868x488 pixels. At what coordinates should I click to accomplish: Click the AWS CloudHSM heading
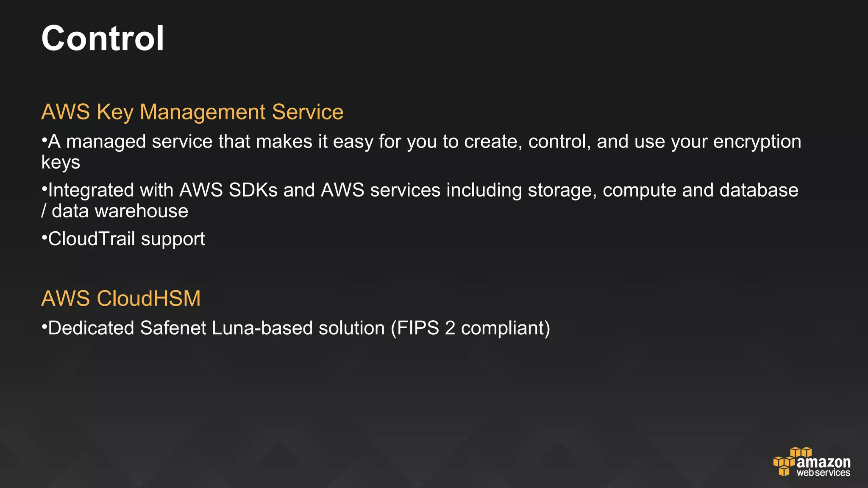pyautogui.click(x=121, y=298)
